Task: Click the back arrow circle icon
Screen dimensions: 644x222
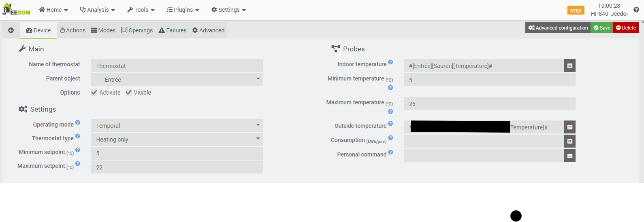Action: (x=11, y=30)
